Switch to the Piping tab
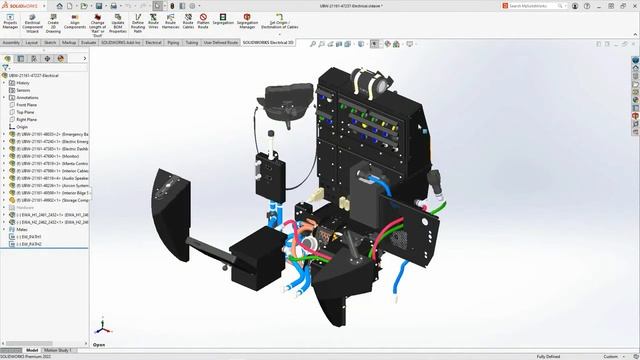The image size is (640, 360). [173, 42]
